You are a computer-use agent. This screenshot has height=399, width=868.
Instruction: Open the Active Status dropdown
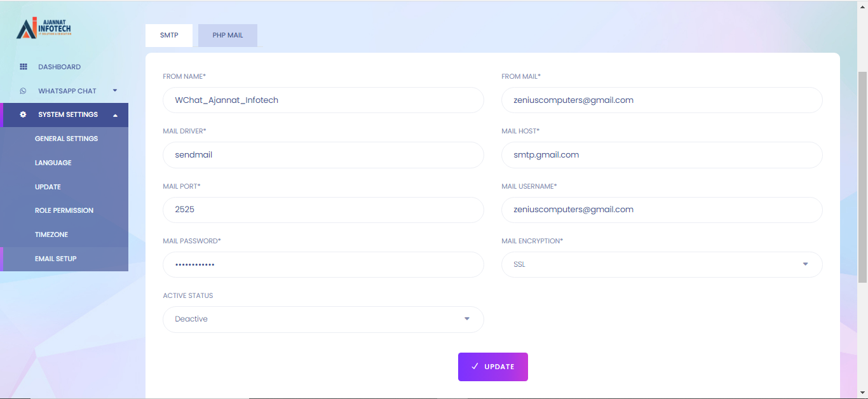coord(323,319)
